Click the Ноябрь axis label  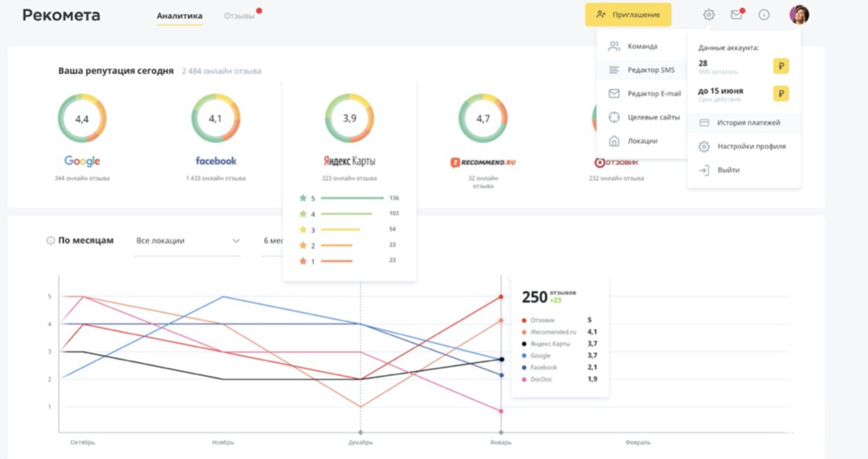point(223,442)
